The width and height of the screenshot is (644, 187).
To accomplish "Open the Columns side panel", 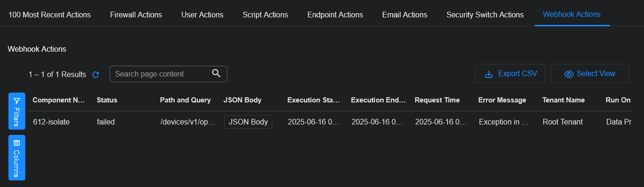I will [x=17, y=157].
